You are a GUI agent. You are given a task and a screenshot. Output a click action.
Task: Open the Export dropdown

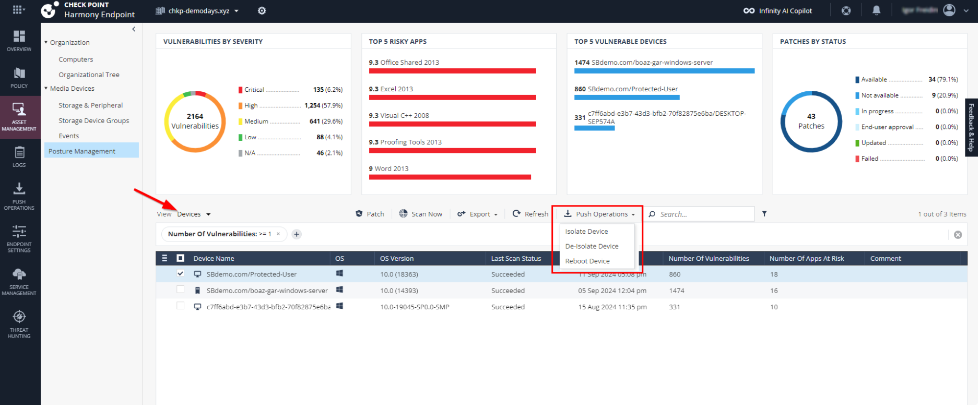(478, 214)
